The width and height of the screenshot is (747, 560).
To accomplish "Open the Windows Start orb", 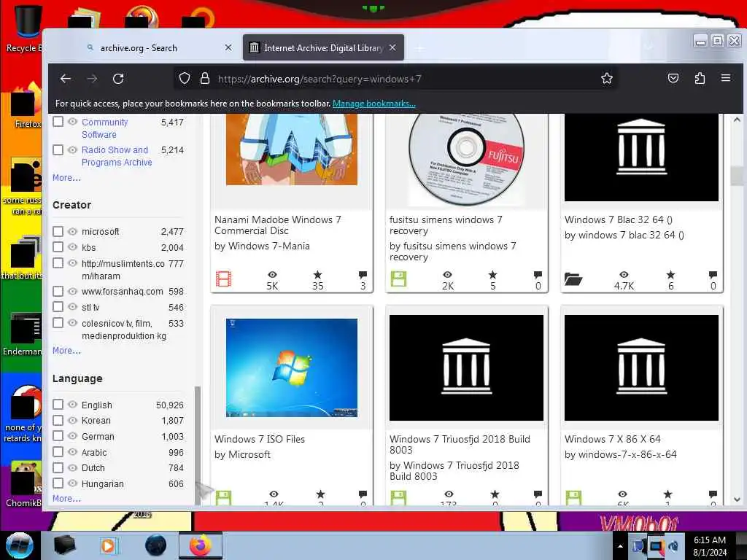I will point(20,545).
